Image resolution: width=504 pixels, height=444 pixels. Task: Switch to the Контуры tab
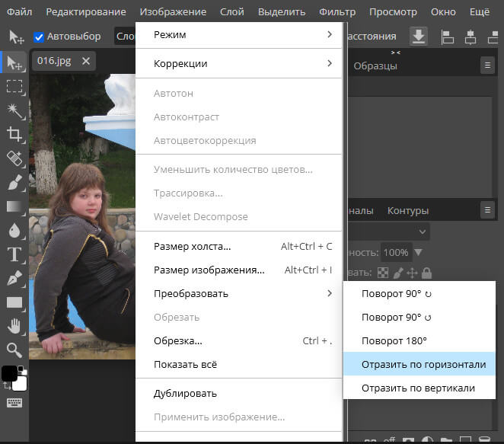click(407, 210)
